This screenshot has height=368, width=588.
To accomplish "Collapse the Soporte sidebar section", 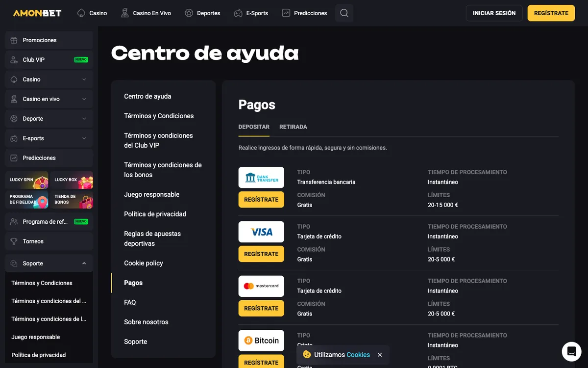I will [x=84, y=263].
